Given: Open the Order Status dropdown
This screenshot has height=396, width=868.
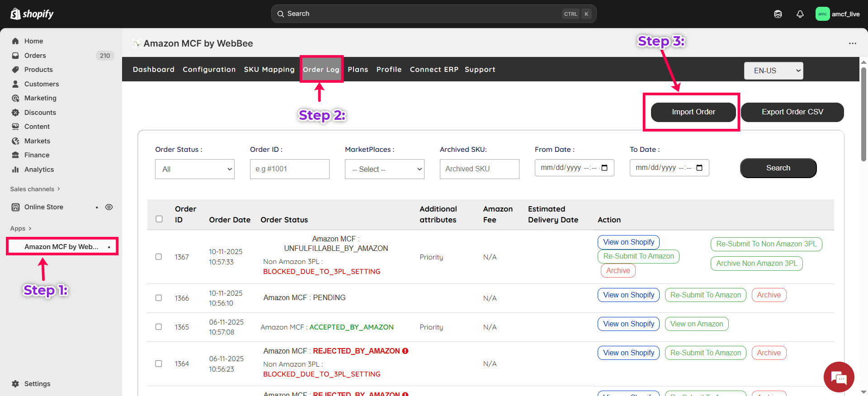Looking at the screenshot, I should tap(194, 169).
